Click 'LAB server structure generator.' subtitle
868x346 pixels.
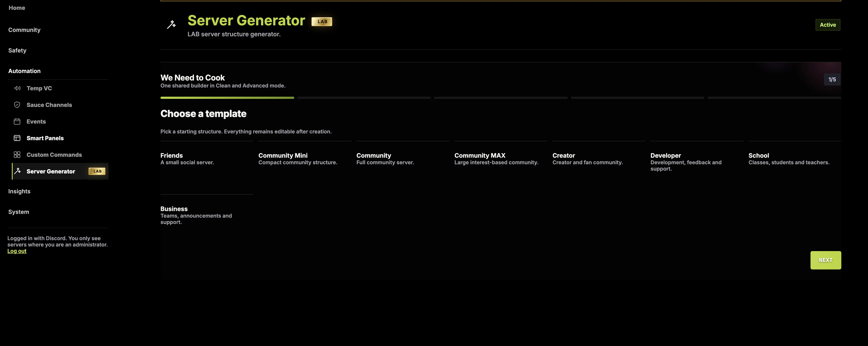coord(234,34)
